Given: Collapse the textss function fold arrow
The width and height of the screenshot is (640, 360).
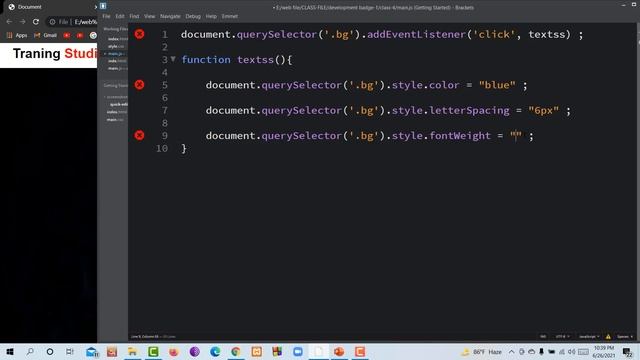Looking at the screenshot, I should 173,59.
